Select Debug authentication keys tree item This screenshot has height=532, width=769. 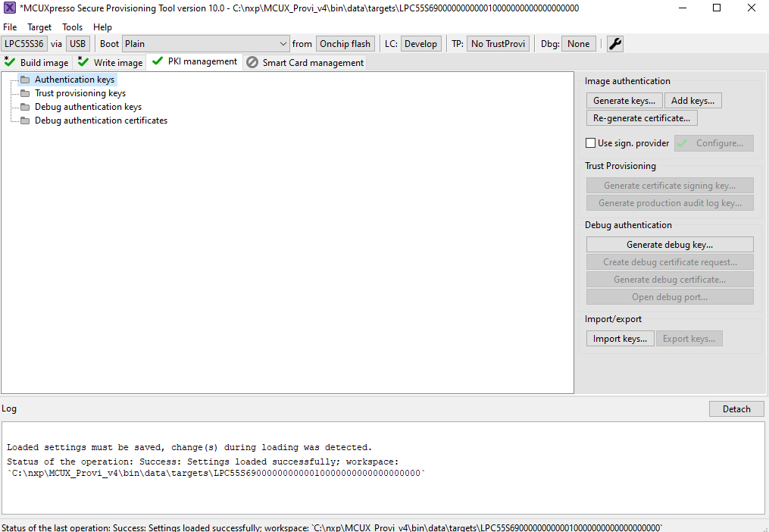click(89, 107)
